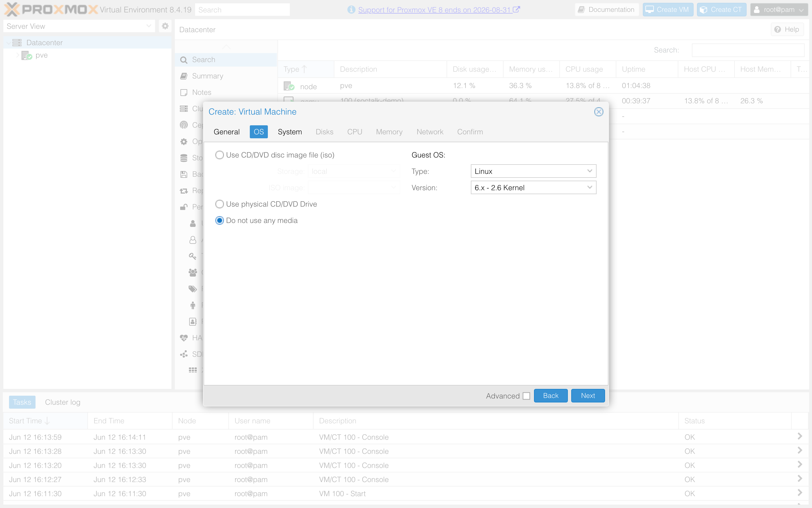Image resolution: width=812 pixels, height=508 pixels.
Task: Sort by the Uptime column header
Action: tap(646, 69)
